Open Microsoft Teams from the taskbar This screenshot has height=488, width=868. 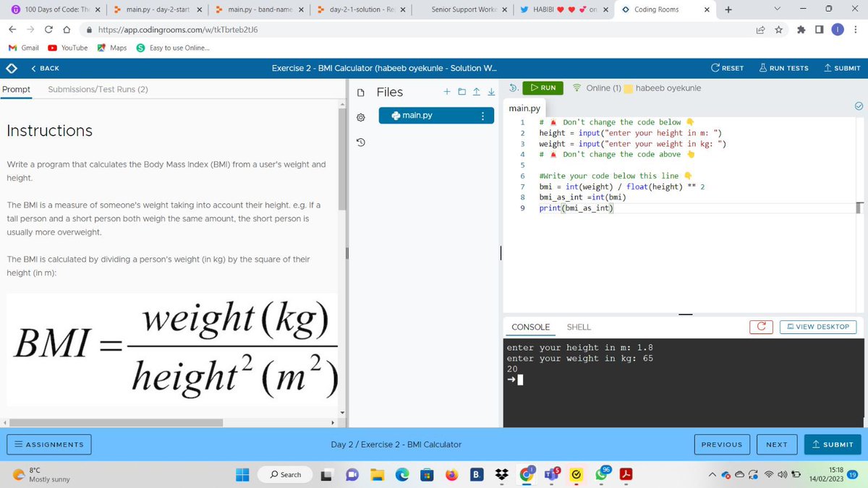551,474
